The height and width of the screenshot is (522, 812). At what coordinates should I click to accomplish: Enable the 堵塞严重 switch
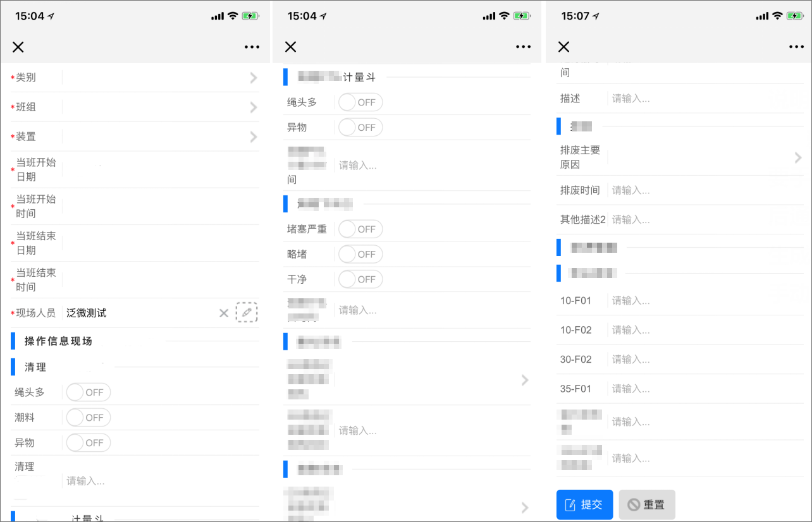(360, 229)
